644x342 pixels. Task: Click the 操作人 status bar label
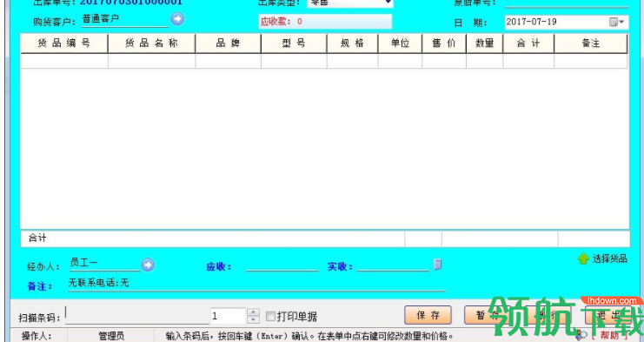point(37,336)
